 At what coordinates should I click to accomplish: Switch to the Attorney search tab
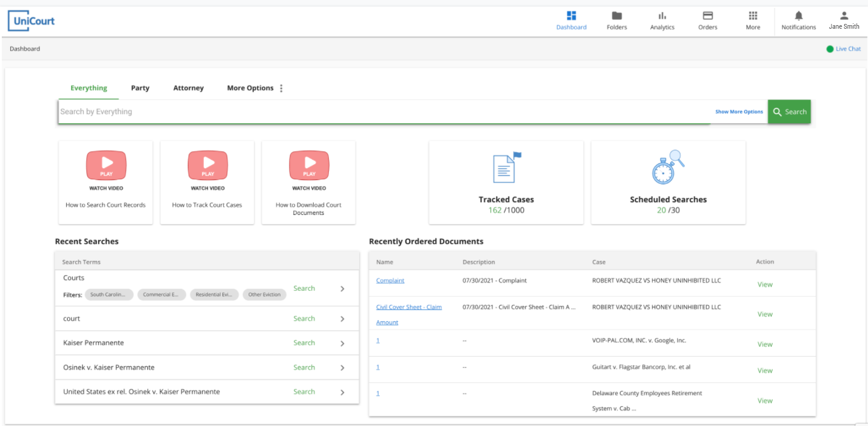coord(188,88)
